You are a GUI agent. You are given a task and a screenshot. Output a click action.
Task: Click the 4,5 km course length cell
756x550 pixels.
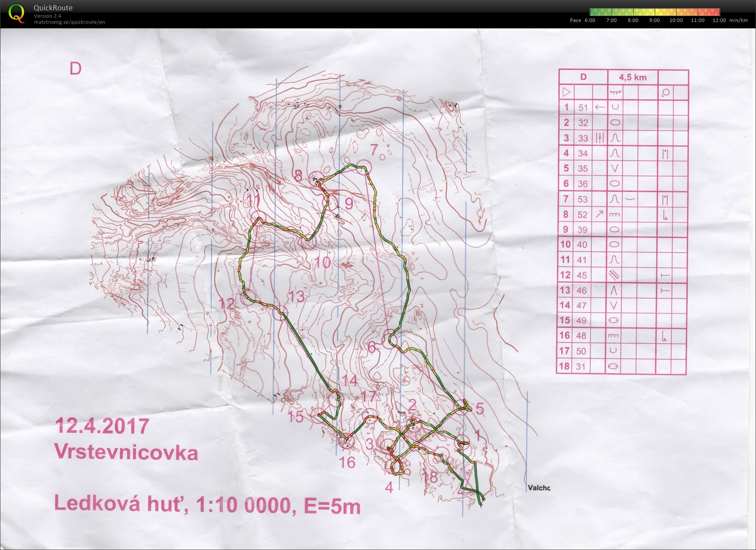tap(633, 77)
